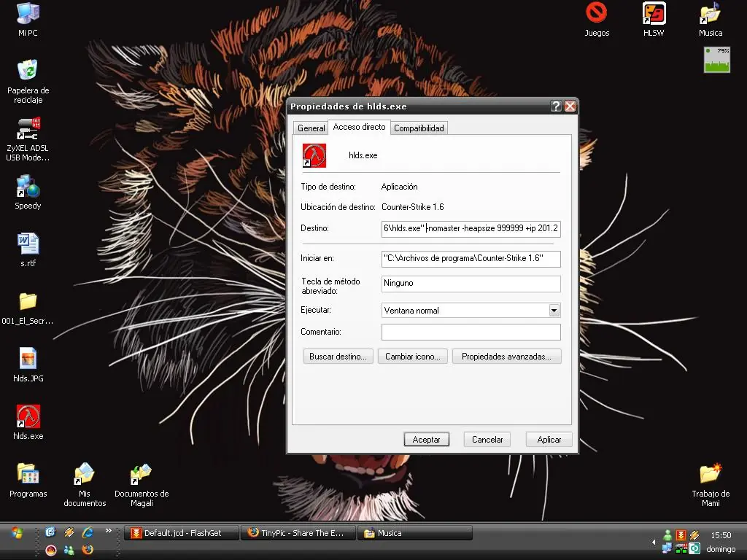Click the help question mark in dialog title bar
This screenshot has width=747, height=560.
coord(556,106)
